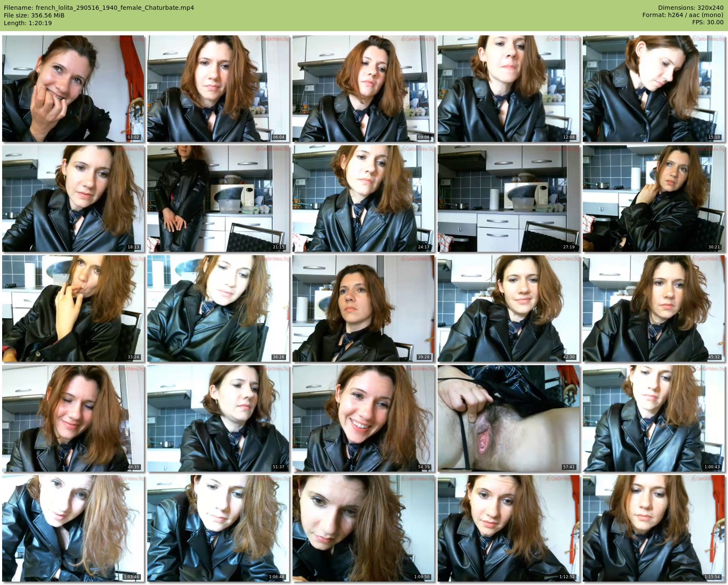The width and height of the screenshot is (728, 585).
Task: Open the thumbnail stamped 03:02
Action: pyautogui.click(x=73, y=89)
